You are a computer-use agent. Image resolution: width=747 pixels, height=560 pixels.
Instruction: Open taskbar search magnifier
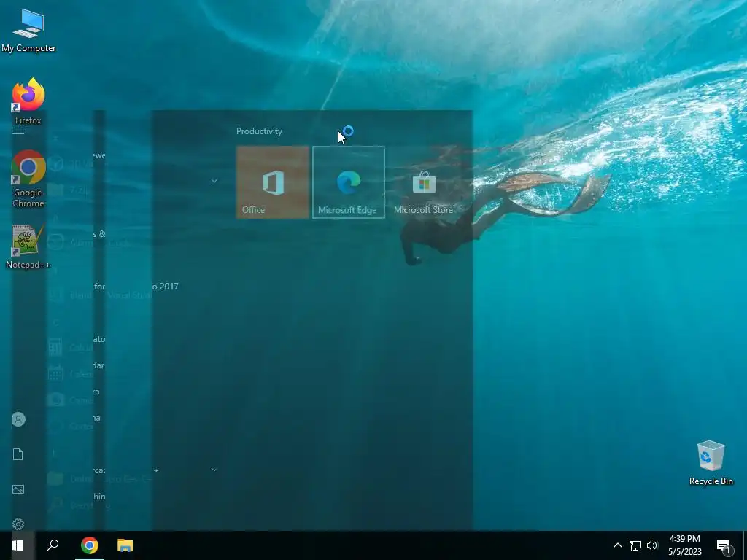[x=53, y=545]
